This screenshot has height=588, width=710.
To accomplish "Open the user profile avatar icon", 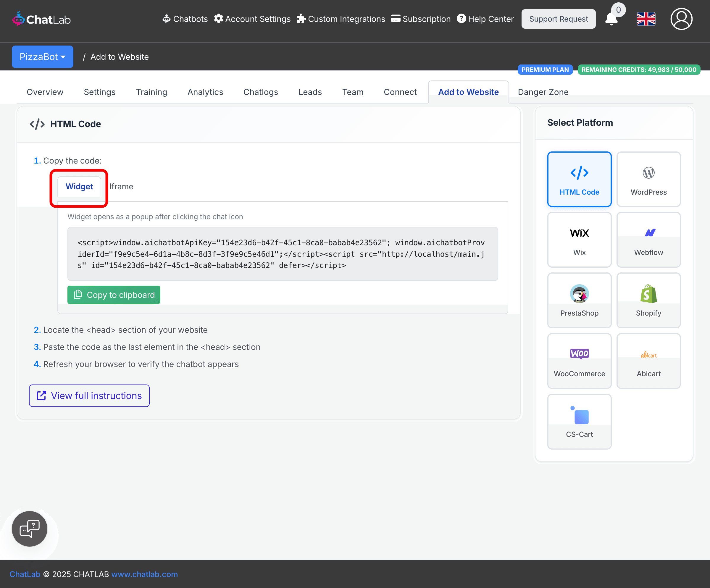I will 681,19.
